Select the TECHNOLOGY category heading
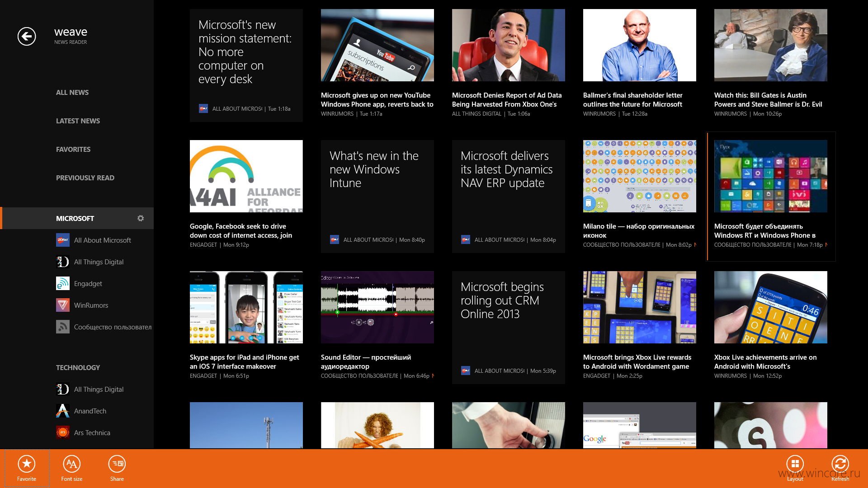 (x=78, y=367)
